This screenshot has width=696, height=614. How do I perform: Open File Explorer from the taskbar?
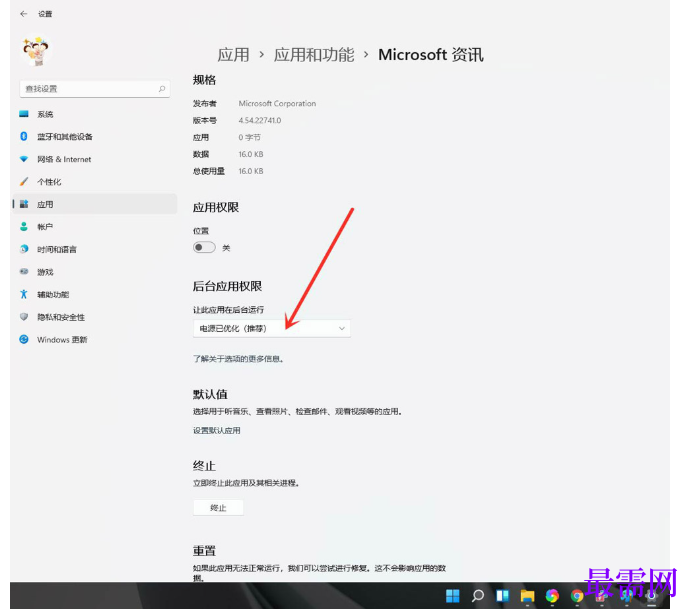click(527, 596)
